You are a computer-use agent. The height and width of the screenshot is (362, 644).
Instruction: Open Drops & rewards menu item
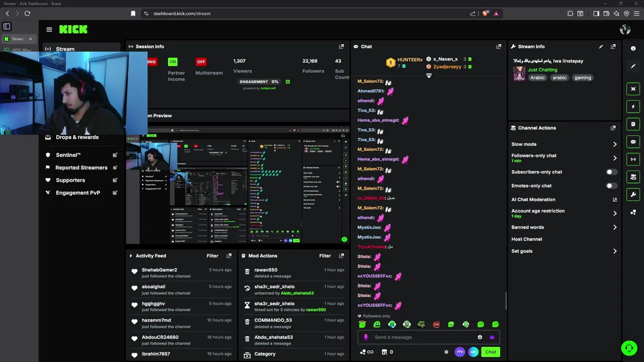click(77, 137)
